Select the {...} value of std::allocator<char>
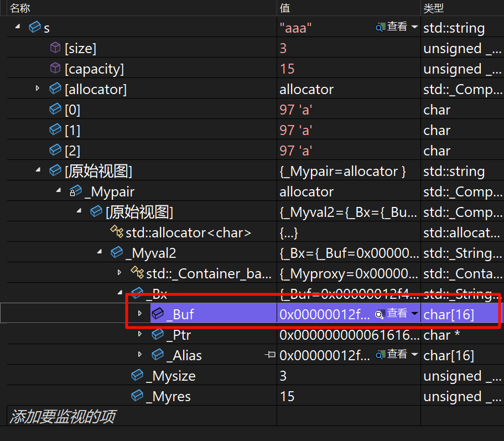504x441 pixels. pyautogui.click(x=289, y=233)
